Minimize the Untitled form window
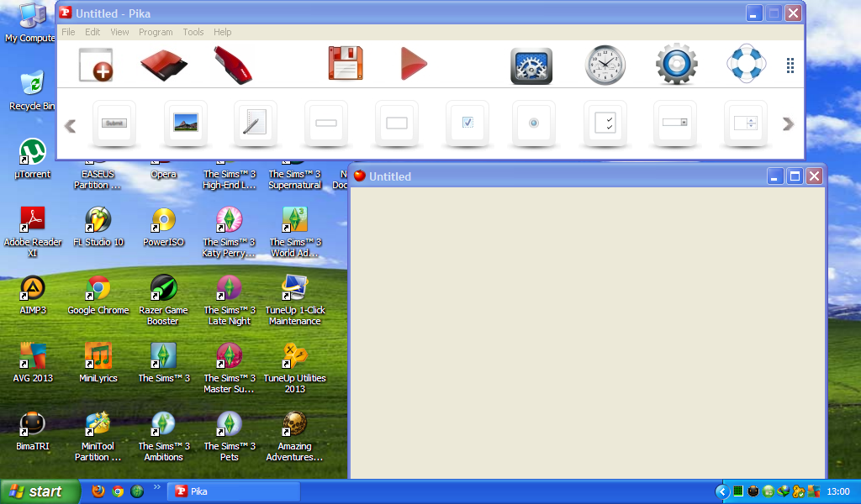 774,176
